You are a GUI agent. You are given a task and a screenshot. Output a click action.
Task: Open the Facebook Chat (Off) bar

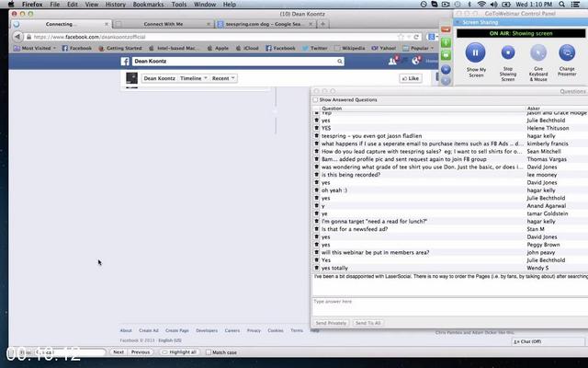[548, 341]
